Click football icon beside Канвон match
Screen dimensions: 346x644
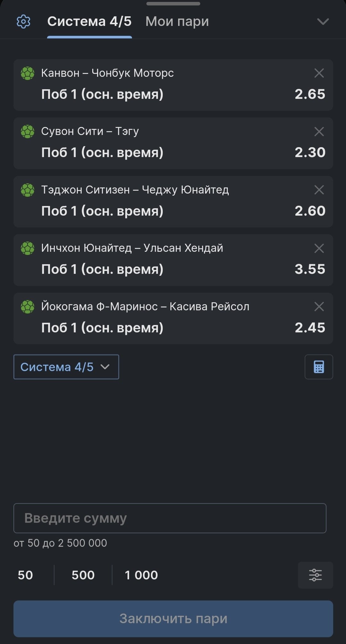coord(28,73)
